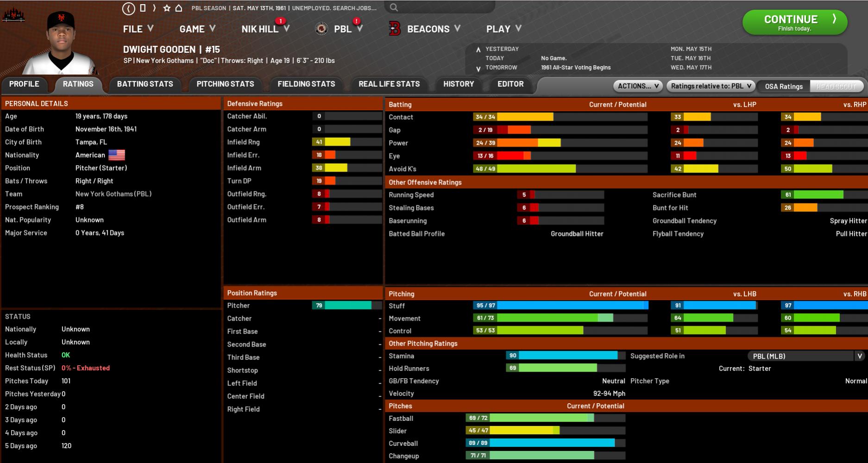
Task: Open the Pitching Stats tab
Action: tap(225, 84)
